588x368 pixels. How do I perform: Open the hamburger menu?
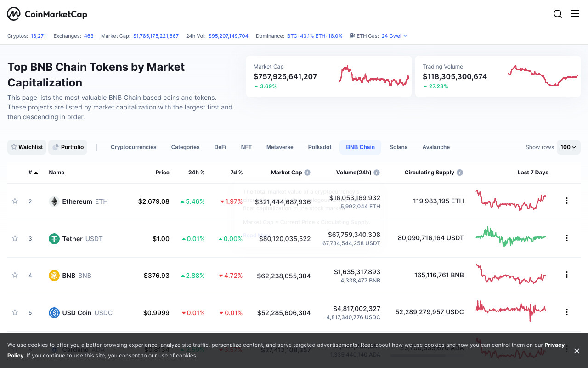(x=575, y=14)
